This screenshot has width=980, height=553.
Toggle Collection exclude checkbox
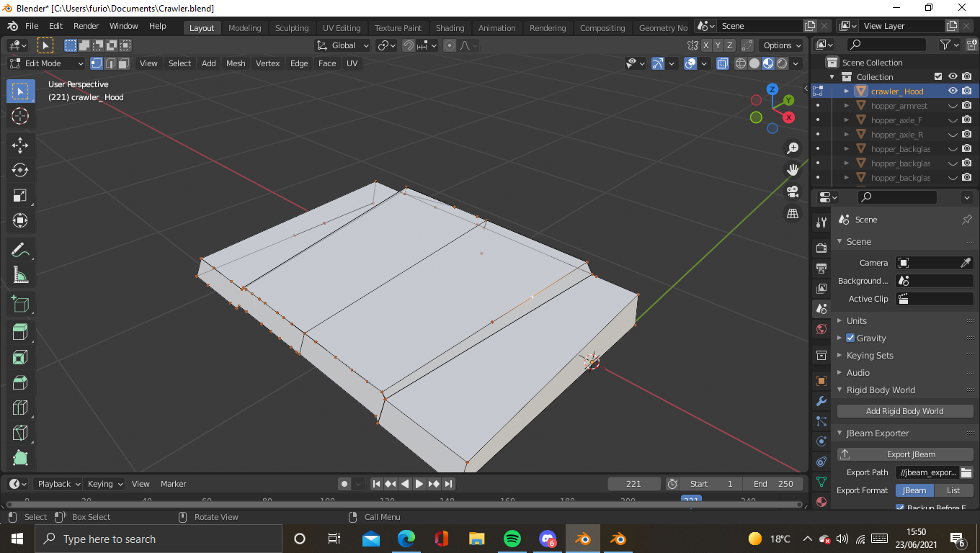tap(938, 77)
